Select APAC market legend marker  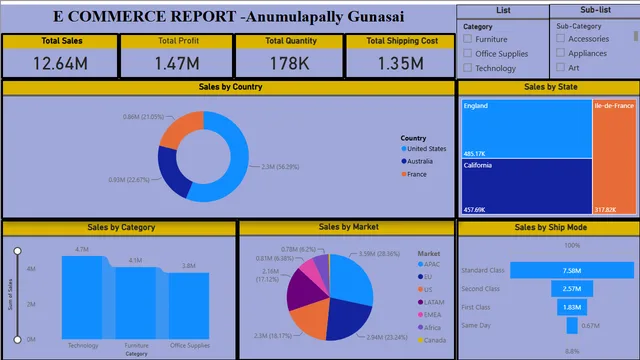tap(420, 264)
